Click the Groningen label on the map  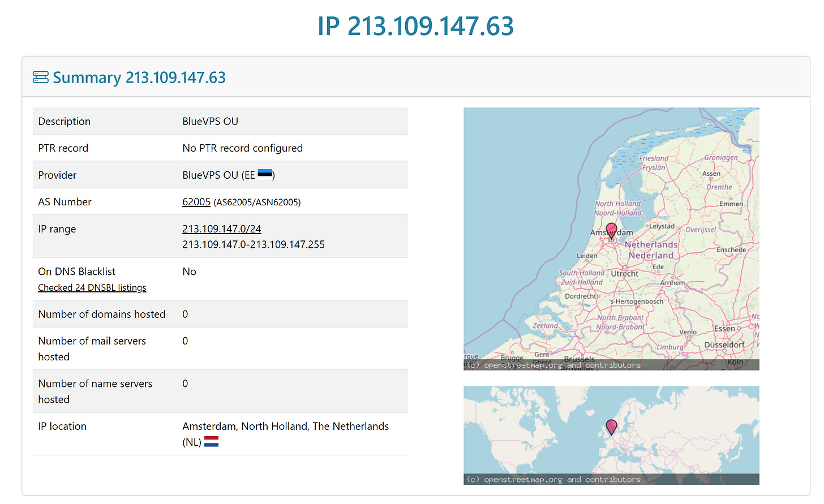click(x=721, y=157)
